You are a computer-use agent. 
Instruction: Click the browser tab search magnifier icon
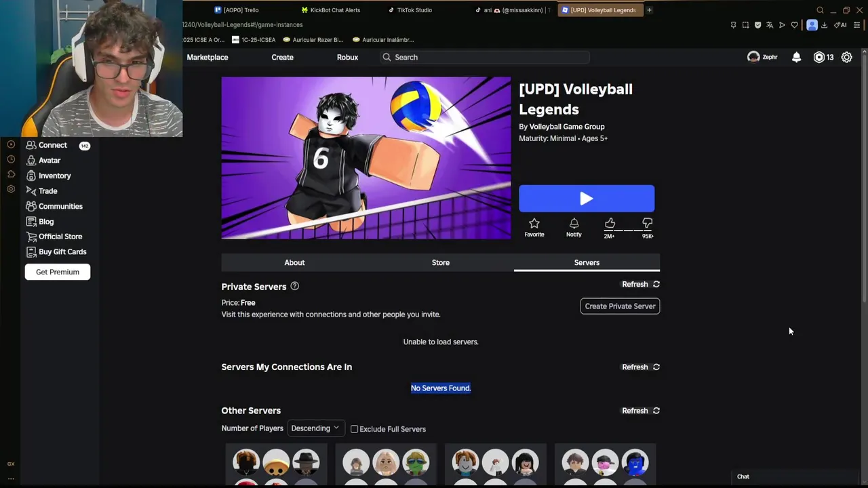[x=820, y=10]
